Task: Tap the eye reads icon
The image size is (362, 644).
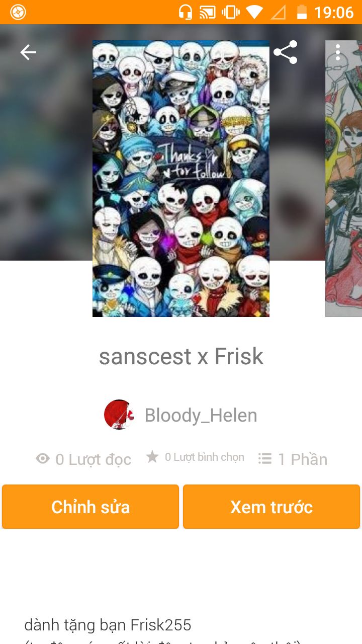Action: tap(43, 459)
